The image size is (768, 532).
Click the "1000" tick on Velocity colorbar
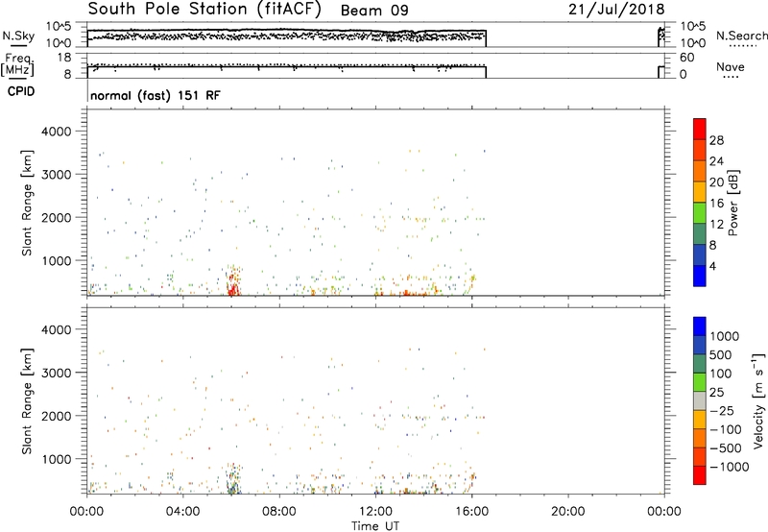pyautogui.click(x=725, y=336)
